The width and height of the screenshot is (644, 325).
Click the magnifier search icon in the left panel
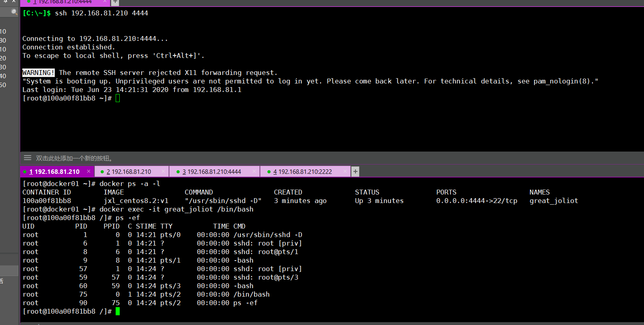(14, 12)
